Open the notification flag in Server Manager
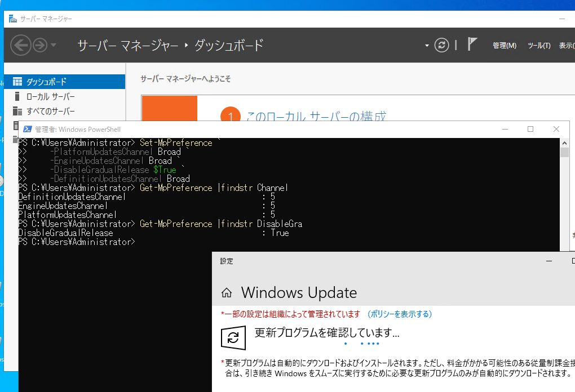The width and height of the screenshot is (575, 392). point(471,43)
